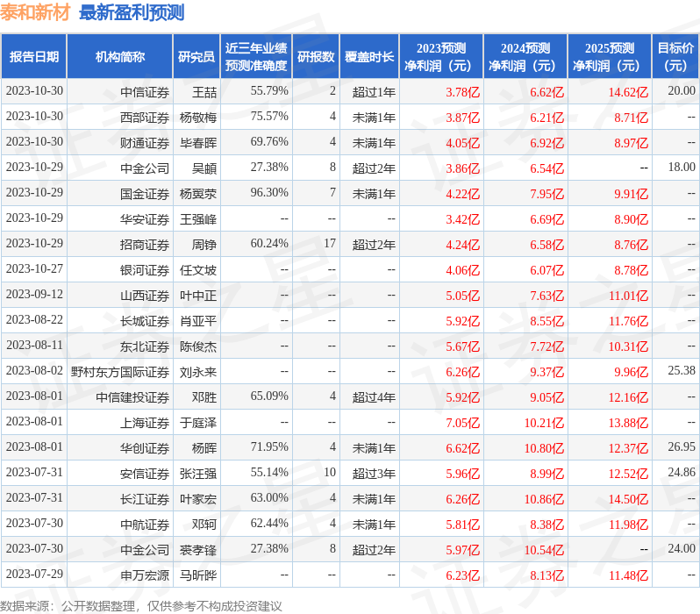Click analyst name 叶家宏

pyautogui.click(x=198, y=500)
